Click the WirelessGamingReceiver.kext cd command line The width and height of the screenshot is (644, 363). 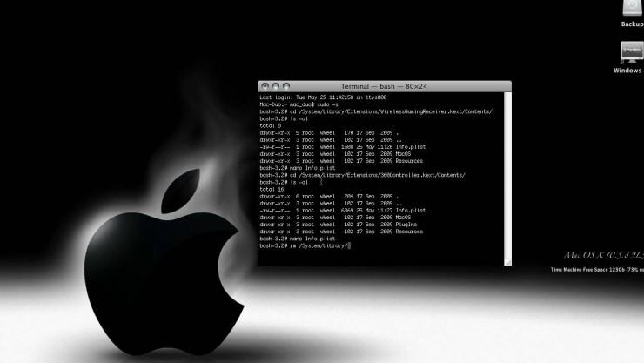tap(376, 111)
